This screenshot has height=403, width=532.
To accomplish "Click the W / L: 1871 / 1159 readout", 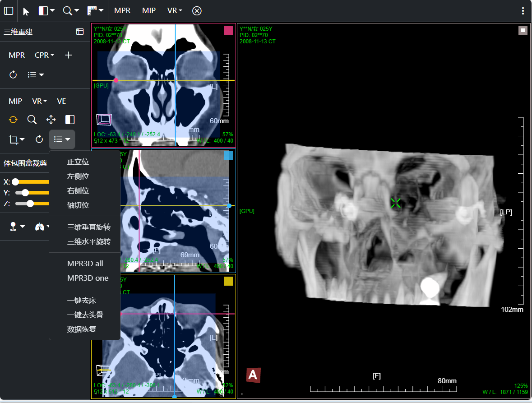I will [x=505, y=392].
